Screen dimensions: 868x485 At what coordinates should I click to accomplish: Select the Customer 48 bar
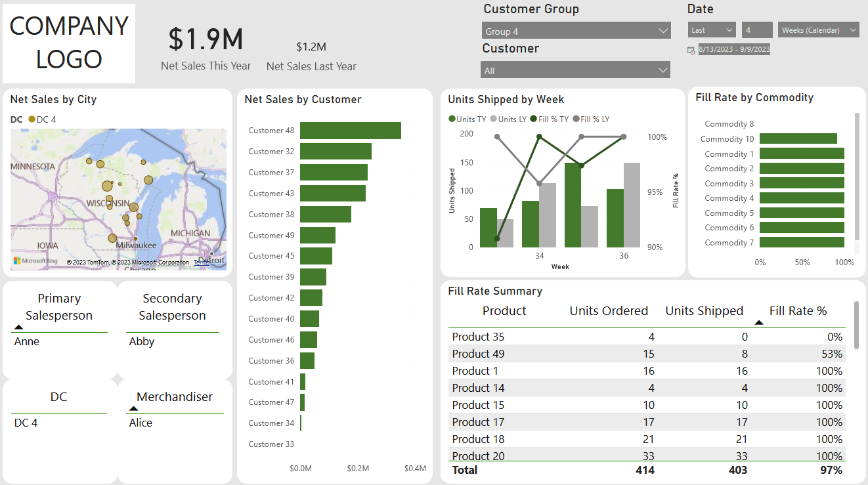pos(350,131)
